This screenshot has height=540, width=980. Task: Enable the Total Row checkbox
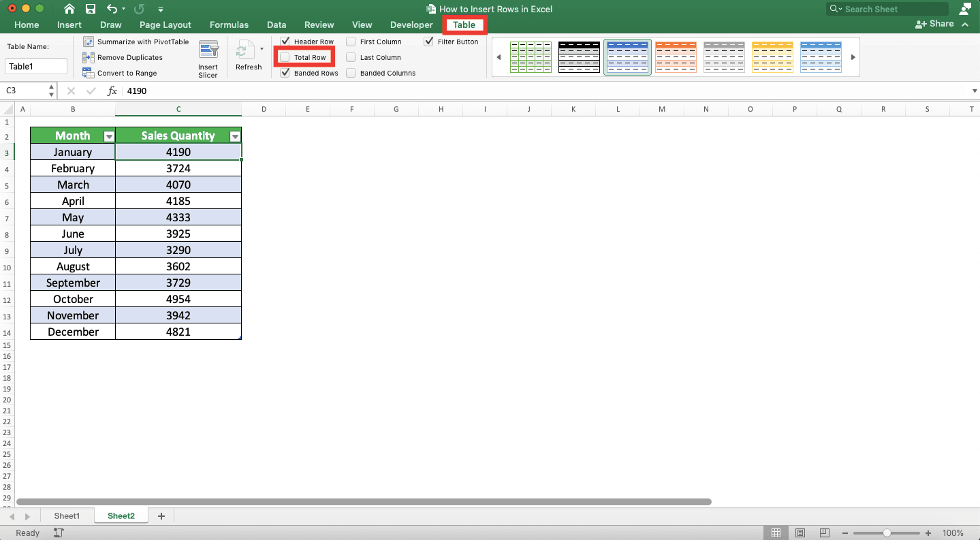[285, 57]
